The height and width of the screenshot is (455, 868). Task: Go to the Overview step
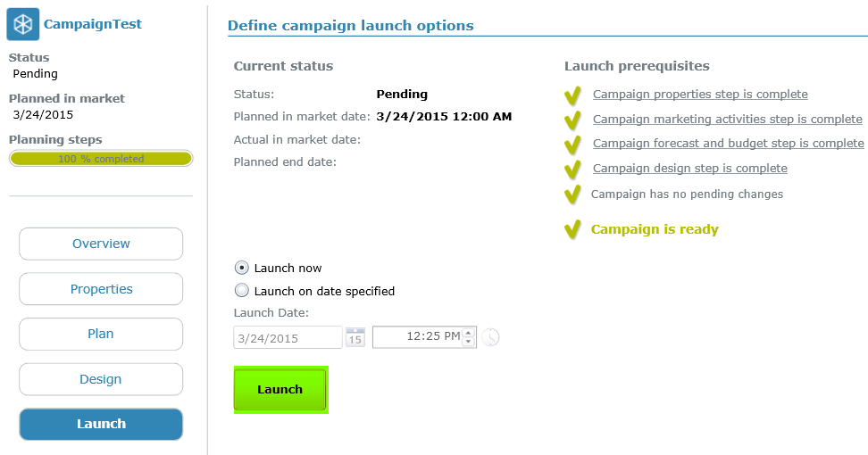click(101, 244)
